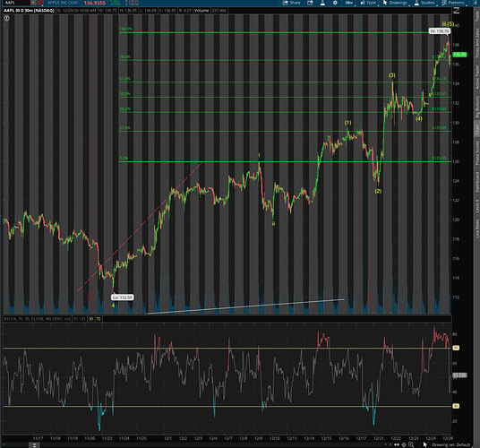Click the AAPL 30 D 30m chart title
480x448 pixels.
29,11
